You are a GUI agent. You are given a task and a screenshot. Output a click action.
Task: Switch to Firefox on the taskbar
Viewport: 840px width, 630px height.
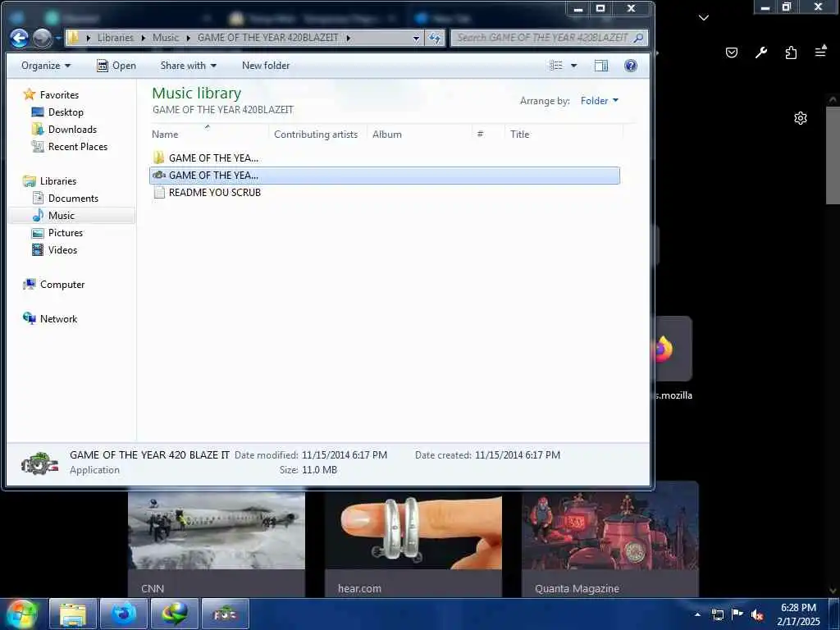click(x=124, y=614)
